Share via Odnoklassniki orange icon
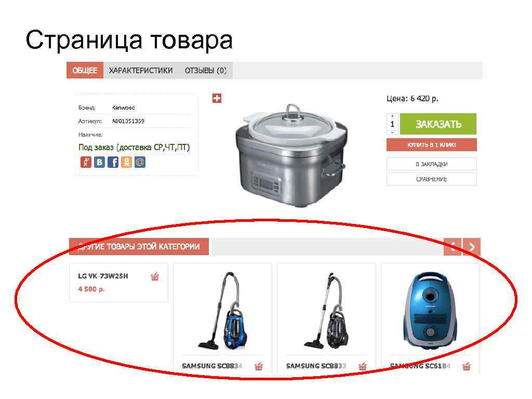The image size is (532, 399). point(127,162)
